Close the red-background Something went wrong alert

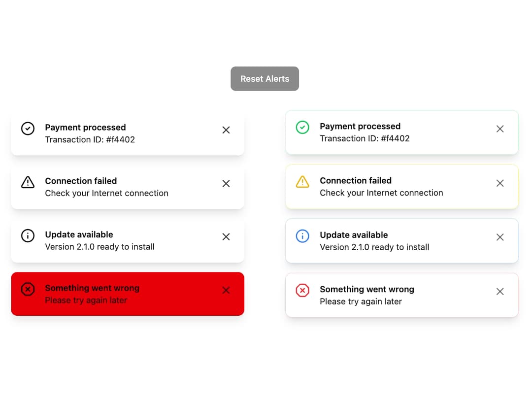pyautogui.click(x=226, y=291)
